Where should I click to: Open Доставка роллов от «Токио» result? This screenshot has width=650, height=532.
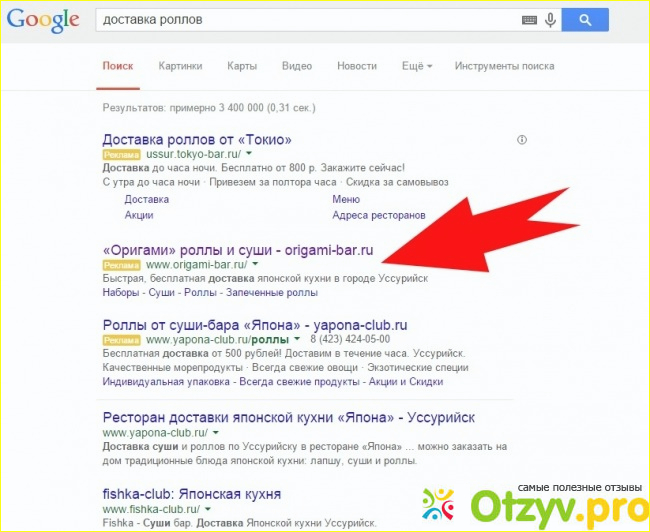coord(197,140)
